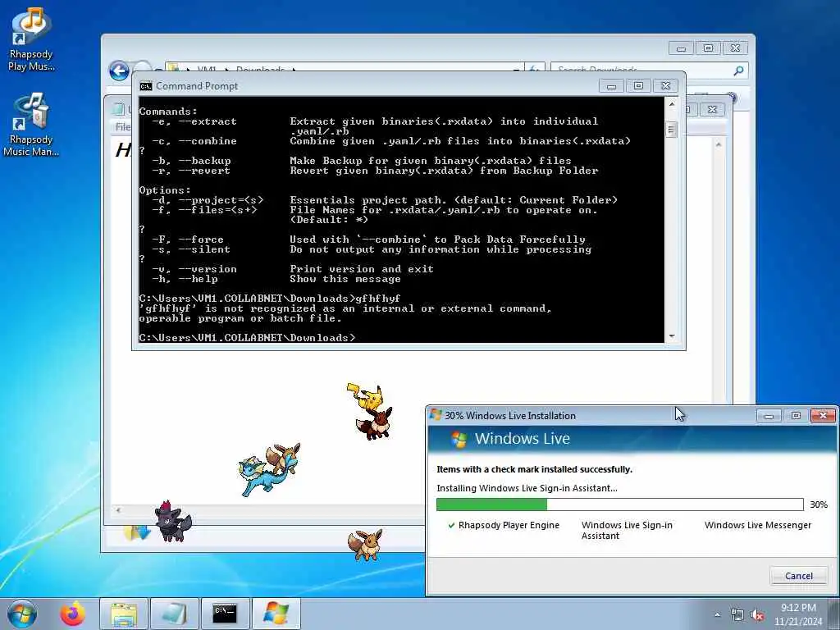Switch to the Command Prompt taskbar button
The height and width of the screenshot is (630, 840).
click(x=225, y=614)
